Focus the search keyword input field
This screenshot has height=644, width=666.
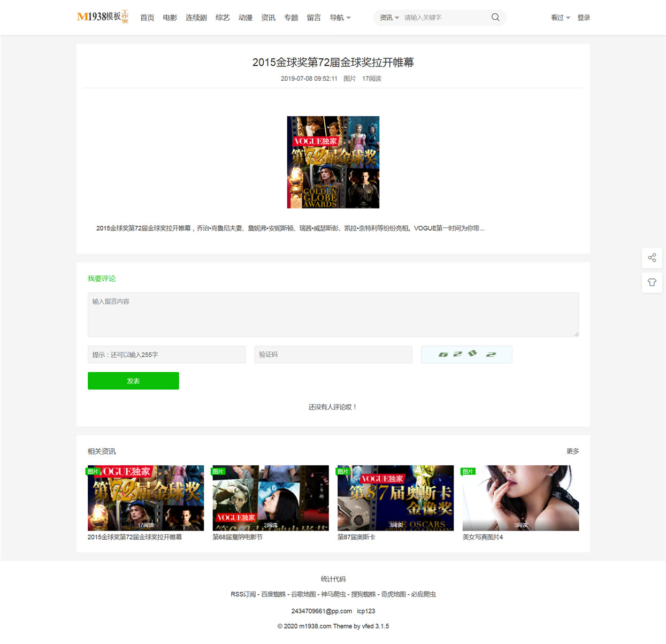tap(445, 18)
